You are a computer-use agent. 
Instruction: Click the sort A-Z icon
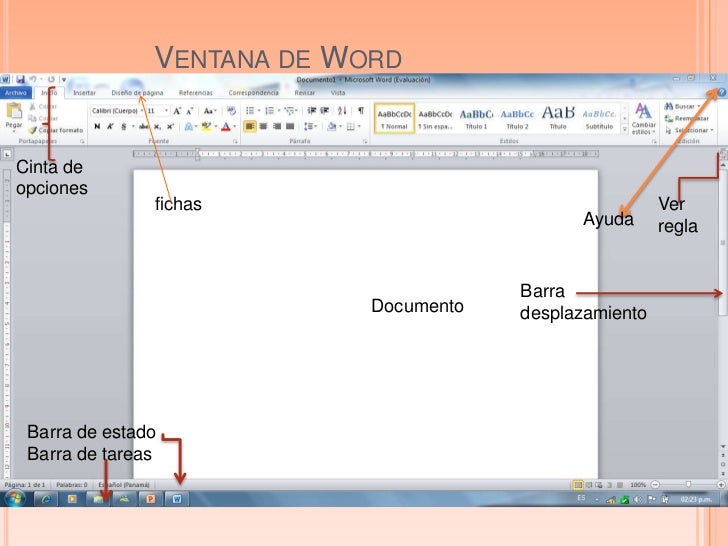(342, 110)
